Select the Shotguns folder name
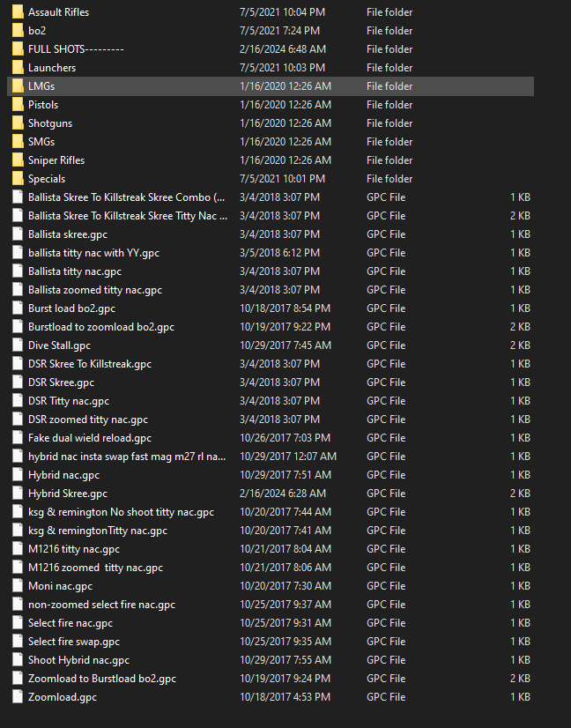Image resolution: width=571 pixels, height=728 pixels. (x=50, y=123)
